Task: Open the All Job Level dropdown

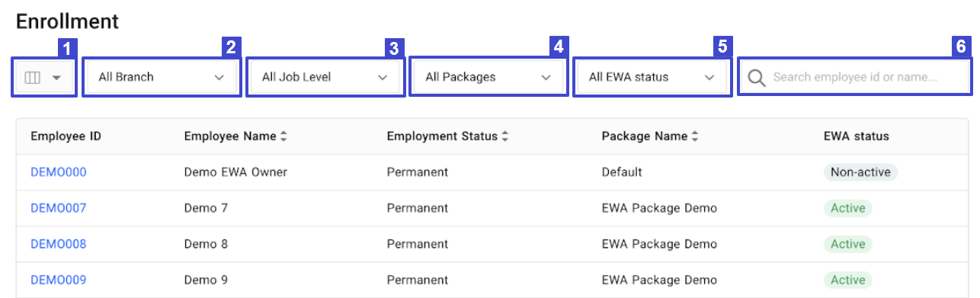Action: pos(325,77)
